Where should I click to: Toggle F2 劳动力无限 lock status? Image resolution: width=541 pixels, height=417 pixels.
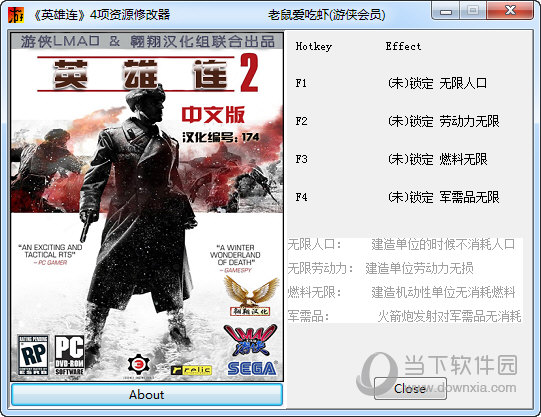(x=443, y=121)
